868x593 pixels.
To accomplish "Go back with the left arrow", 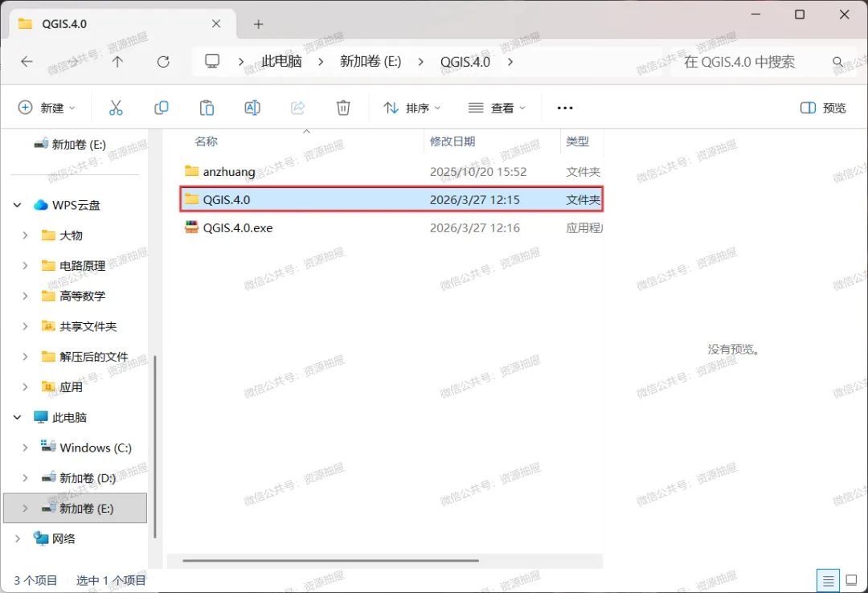I will (27, 61).
